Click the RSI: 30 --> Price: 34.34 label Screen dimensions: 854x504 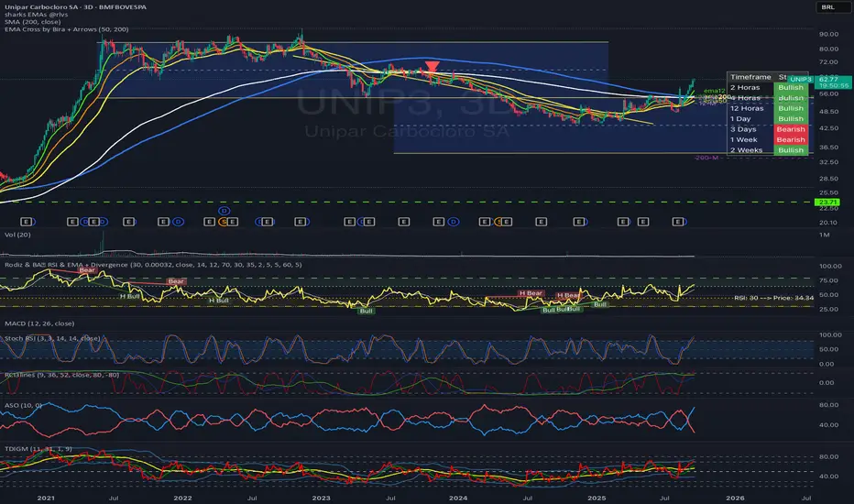[774, 298]
